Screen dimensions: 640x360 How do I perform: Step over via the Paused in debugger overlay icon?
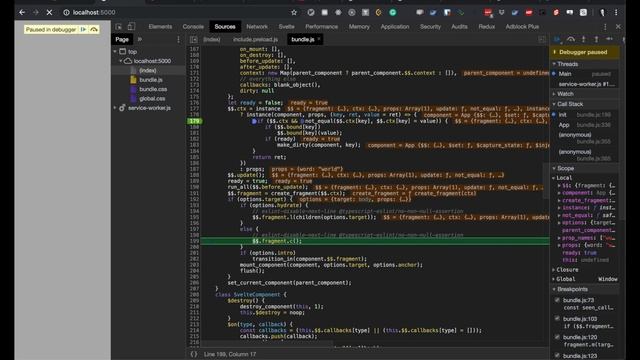pos(94,29)
